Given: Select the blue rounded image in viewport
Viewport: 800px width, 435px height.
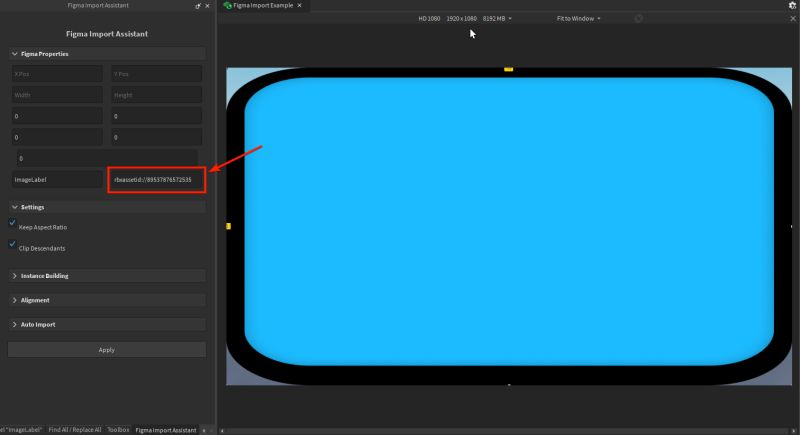Looking at the screenshot, I should tap(509, 221).
